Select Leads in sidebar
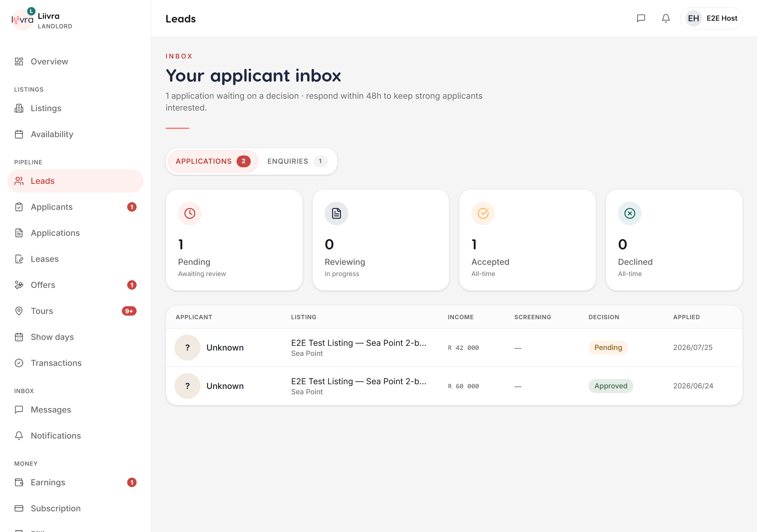The width and height of the screenshot is (757, 532). click(75, 181)
